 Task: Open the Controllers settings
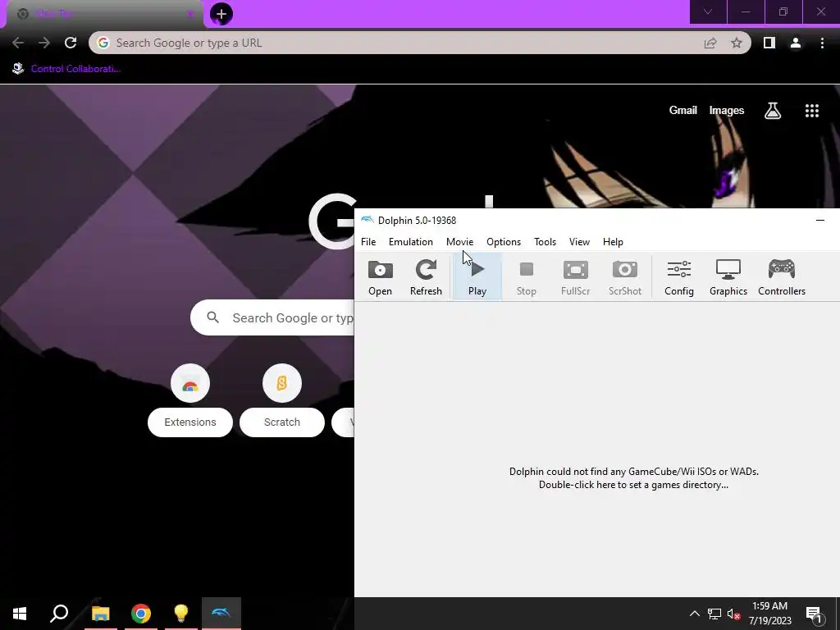click(x=782, y=277)
